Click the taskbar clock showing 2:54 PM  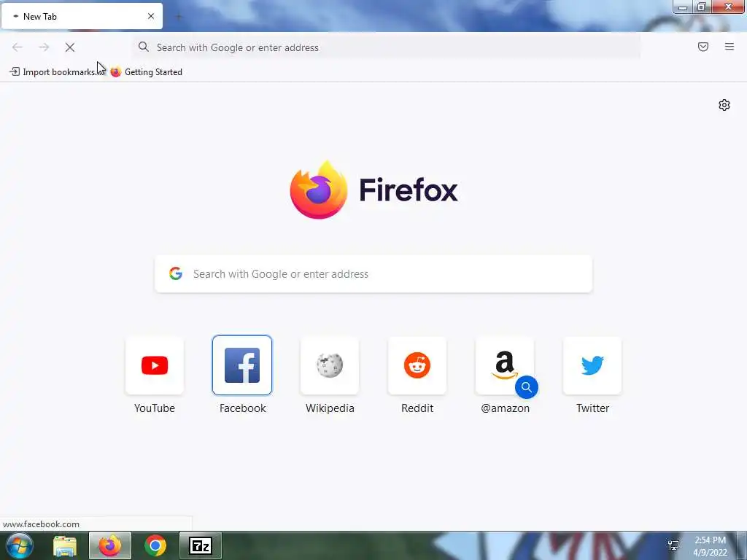coord(711,546)
